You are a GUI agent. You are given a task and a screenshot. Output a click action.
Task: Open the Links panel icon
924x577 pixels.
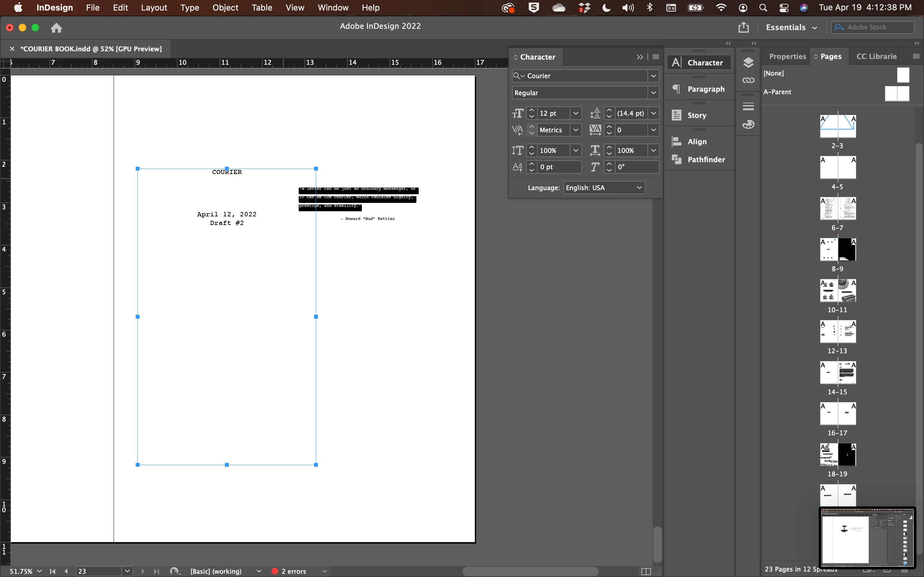tap(748, 80)
